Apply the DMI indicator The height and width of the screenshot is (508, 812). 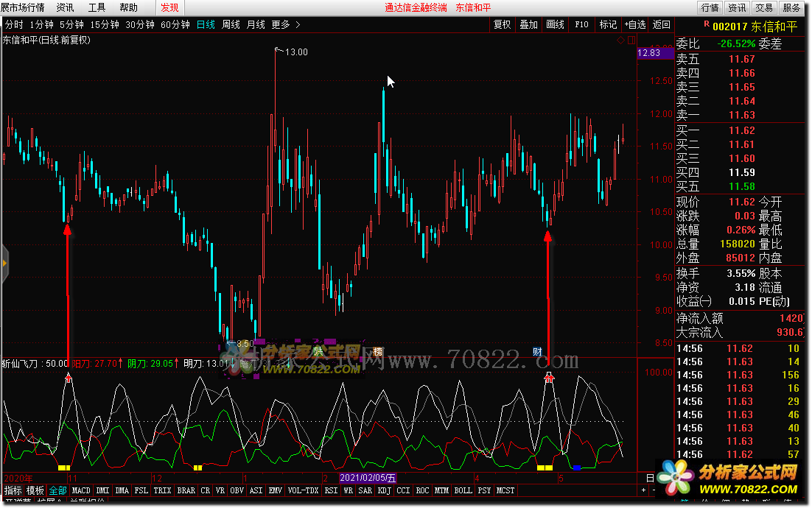coord(103,490)
